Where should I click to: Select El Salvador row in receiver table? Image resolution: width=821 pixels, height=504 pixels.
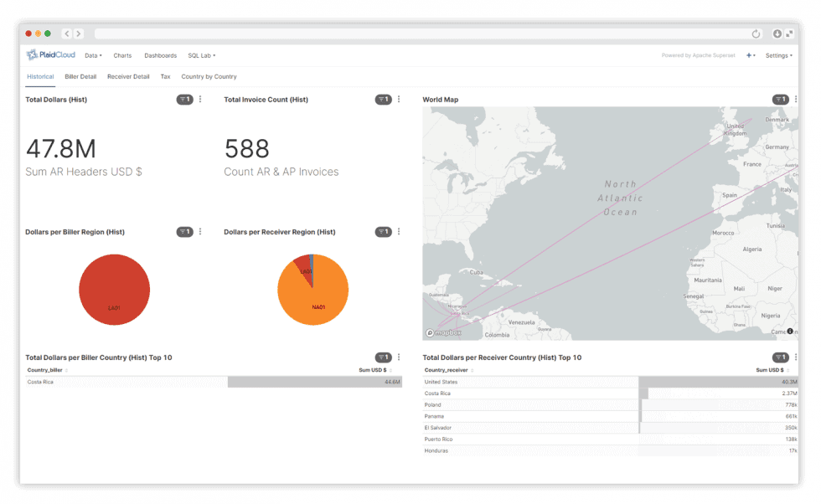pos(611,428)
